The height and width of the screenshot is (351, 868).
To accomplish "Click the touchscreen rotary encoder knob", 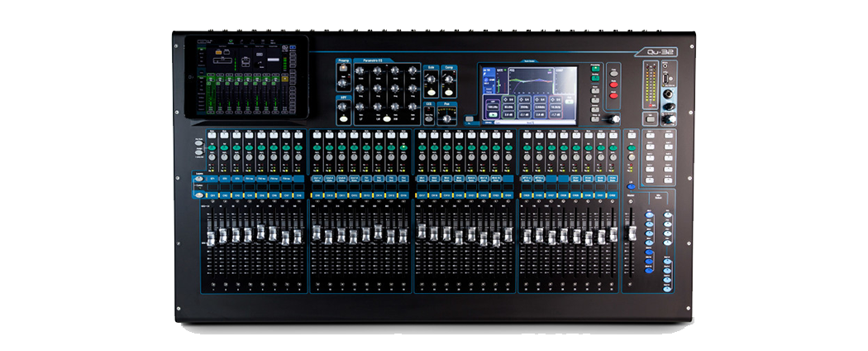I will 613,120.
